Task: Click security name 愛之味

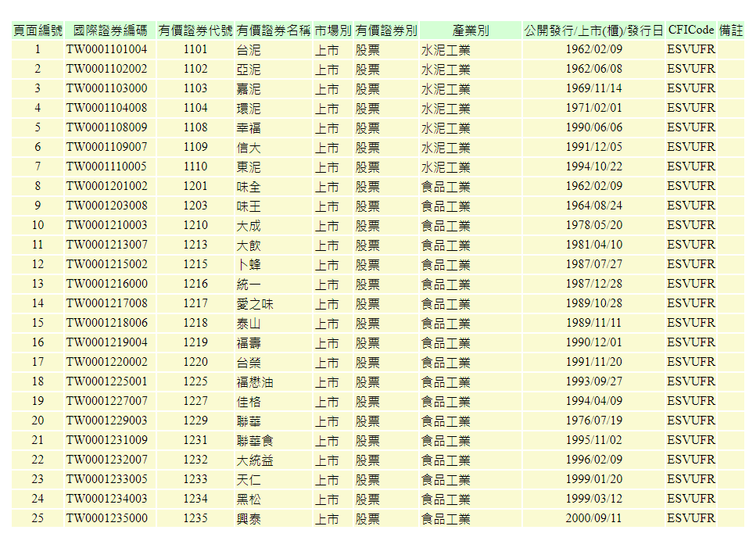Action: (x=255, y=304)
